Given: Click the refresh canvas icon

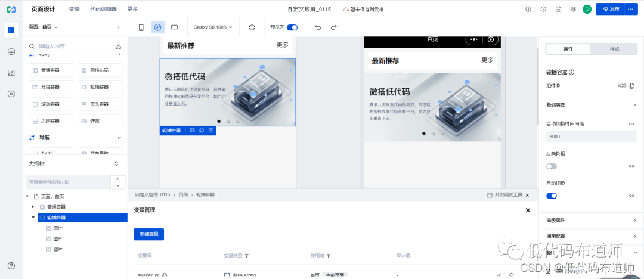Looking at the screenshot, I should point(252,27).
